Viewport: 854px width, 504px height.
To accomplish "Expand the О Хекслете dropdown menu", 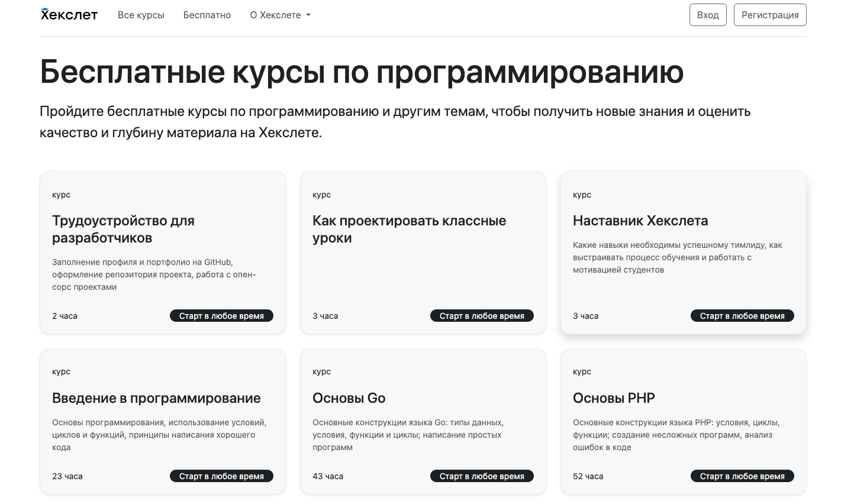I will pos(280,15).
